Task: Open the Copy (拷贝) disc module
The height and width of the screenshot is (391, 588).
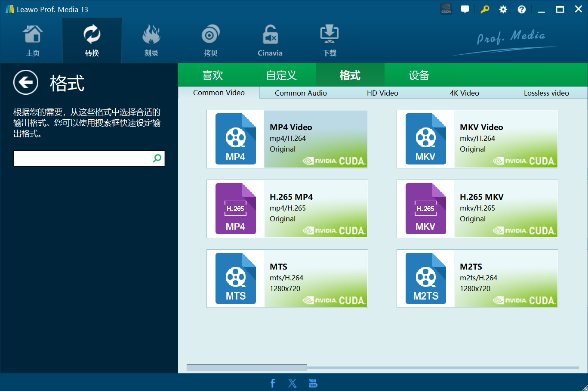Action: pyautogui.click(x=210, y=41)
